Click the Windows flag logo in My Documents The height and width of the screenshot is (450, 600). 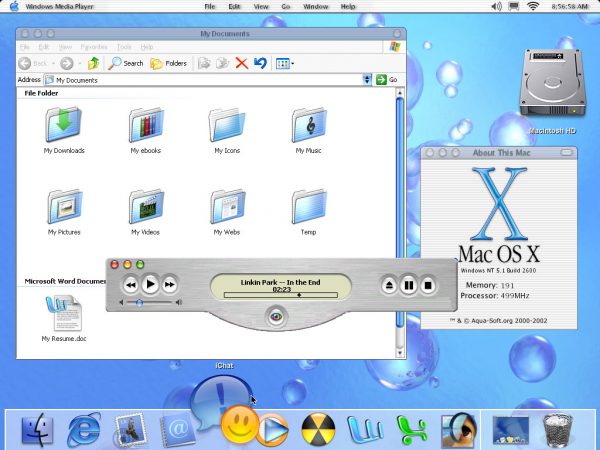[x=395, y=47]
